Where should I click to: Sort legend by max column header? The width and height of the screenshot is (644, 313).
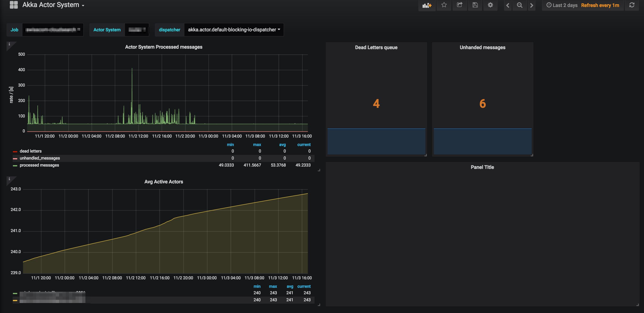257,145
